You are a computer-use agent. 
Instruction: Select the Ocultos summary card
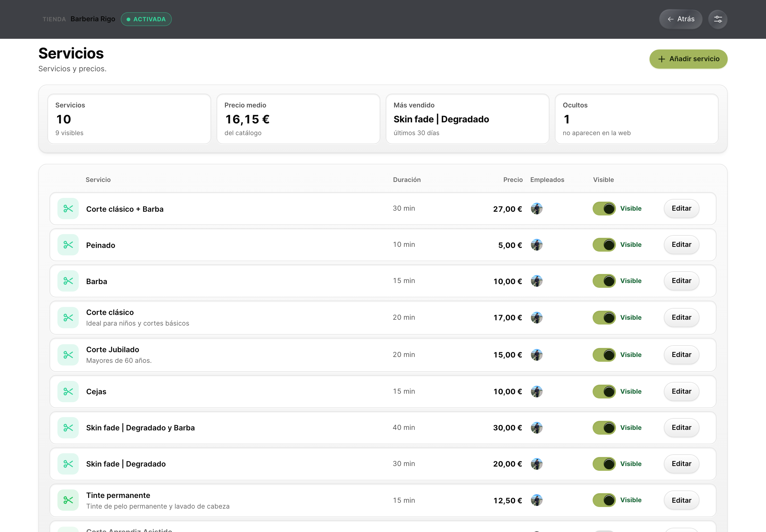click(x=636, y=119)
